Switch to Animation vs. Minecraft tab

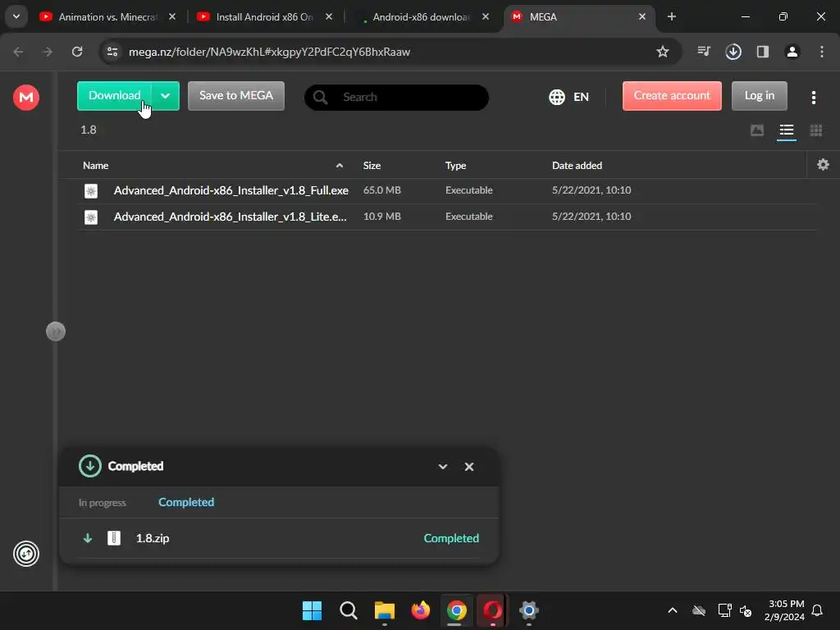click(107, 16)
